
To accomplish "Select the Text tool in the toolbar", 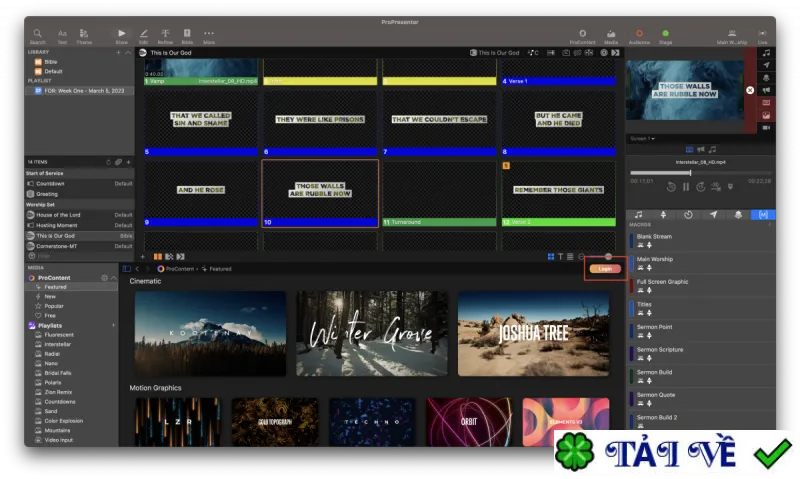I will (x=62, y=36).
